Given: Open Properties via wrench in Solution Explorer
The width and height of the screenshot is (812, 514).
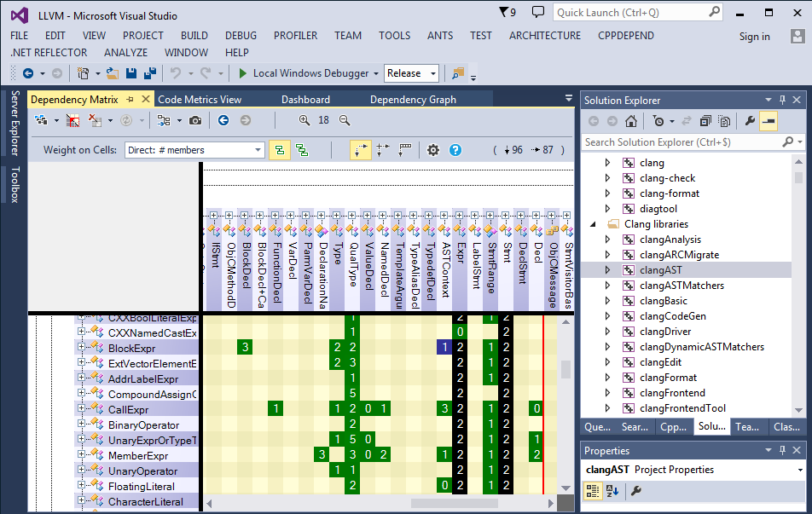Looking at the screenshot, I should pyautogui.click(x=750, y=121).
